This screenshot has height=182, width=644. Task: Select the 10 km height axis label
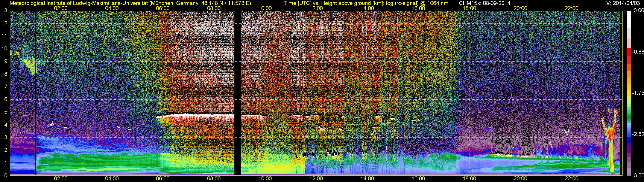click(5, 49)
